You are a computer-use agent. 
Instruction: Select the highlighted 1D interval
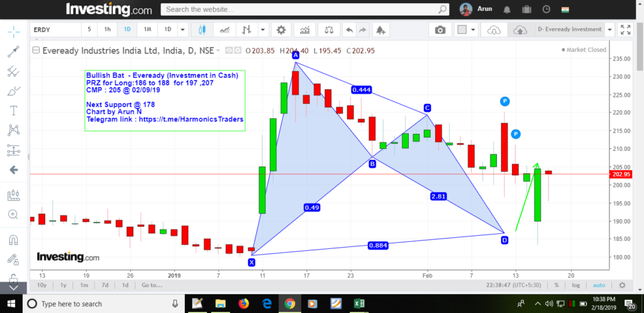click(x=127, y=30)
